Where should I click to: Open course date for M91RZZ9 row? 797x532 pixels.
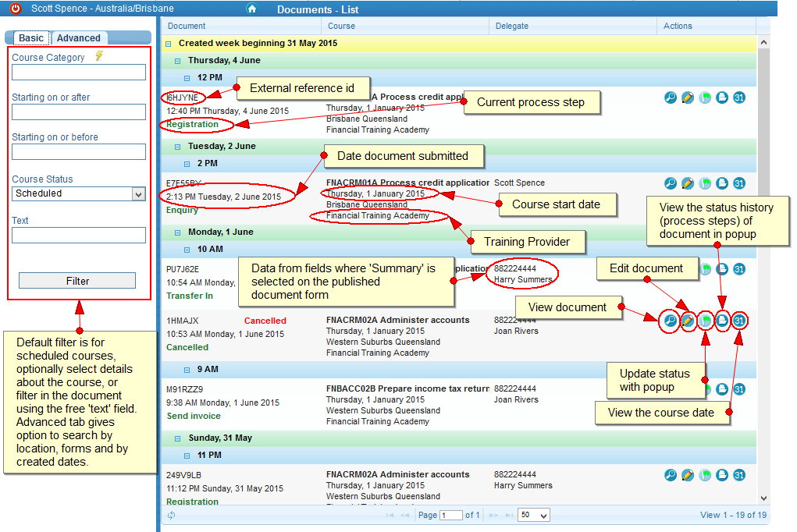coord(739,389)
